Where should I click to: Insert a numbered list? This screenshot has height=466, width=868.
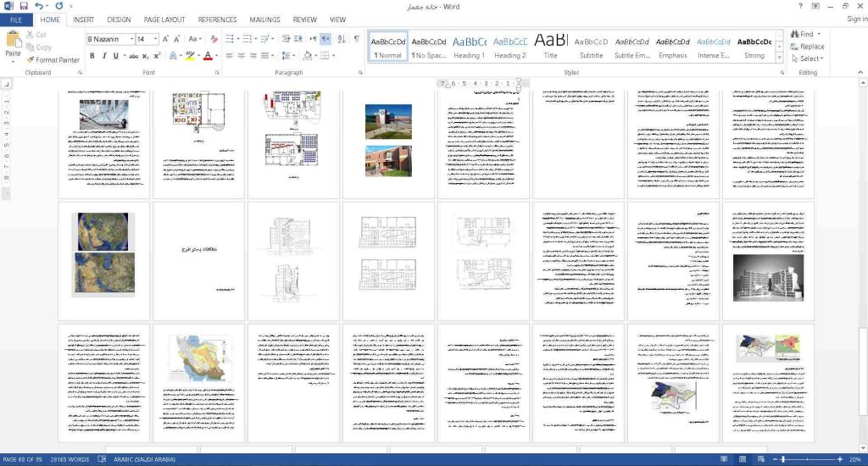tap(247, 39)
